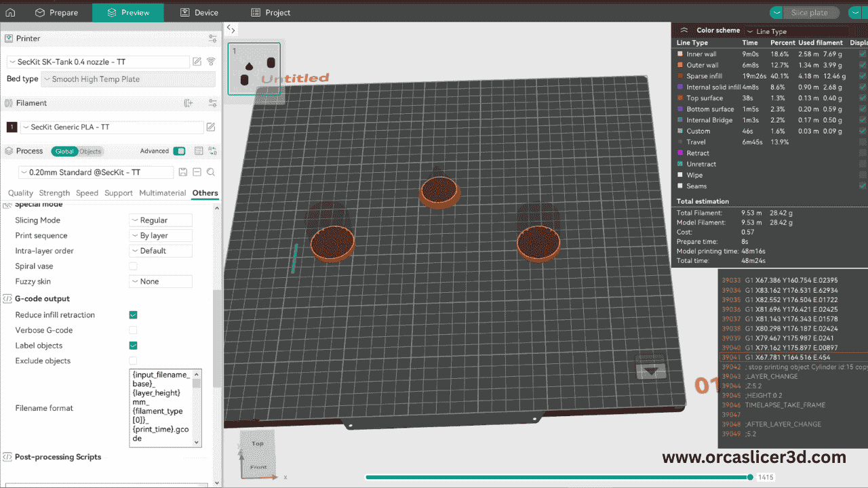Edit the SecKit Generic PLA filament preset
The height and width of the screenshot is (488, 868).
tap(211, 127)
